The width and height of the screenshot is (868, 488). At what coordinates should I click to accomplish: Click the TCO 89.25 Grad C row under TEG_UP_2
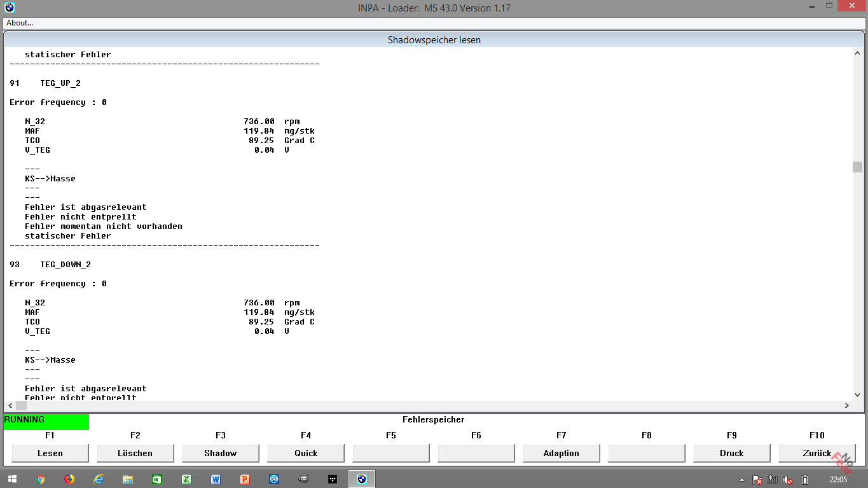[170, 141]
